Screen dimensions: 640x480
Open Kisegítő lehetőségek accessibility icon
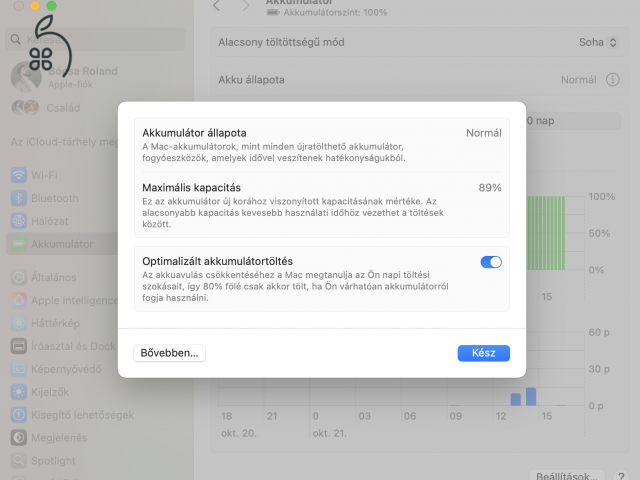pos(19,415)
